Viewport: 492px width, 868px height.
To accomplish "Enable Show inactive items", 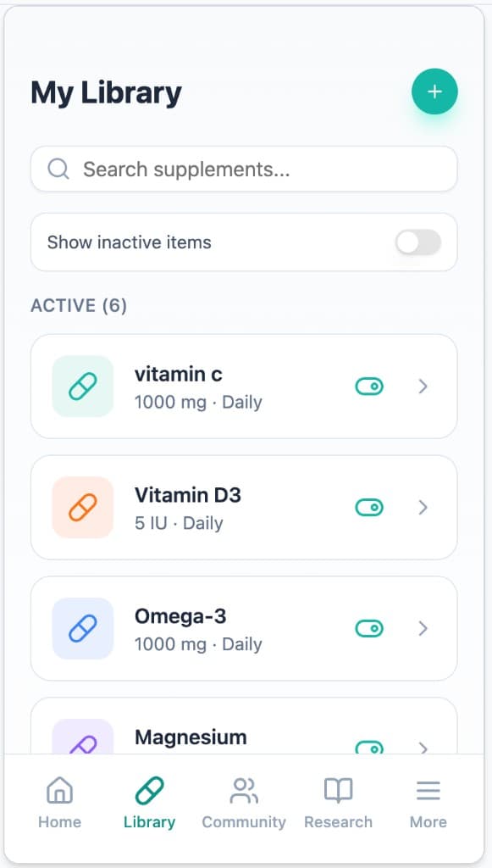I will 417,242.
